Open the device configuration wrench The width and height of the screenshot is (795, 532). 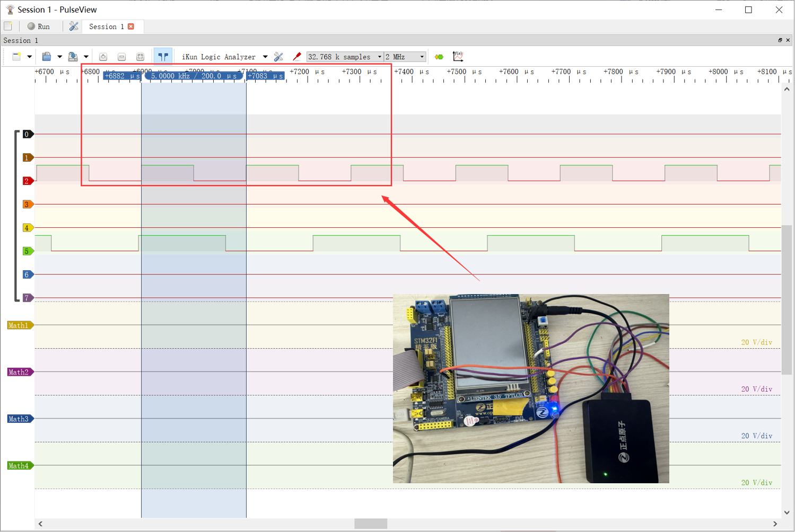pyautogui.click(x=279, y=56)
